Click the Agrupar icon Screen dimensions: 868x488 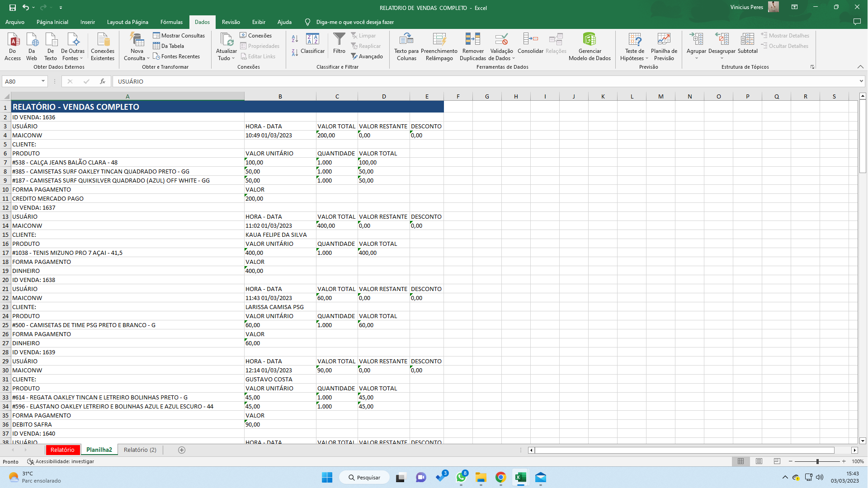[696, 40]
